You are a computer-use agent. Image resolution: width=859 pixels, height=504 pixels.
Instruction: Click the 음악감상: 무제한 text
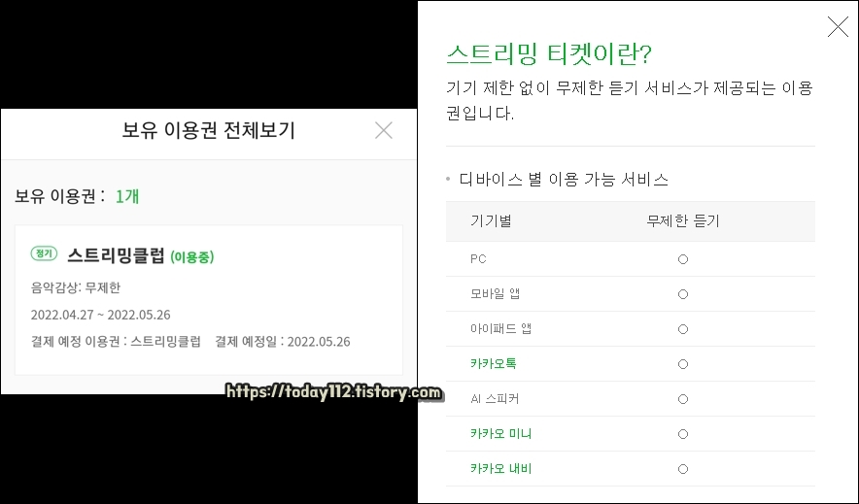point(76,287)
